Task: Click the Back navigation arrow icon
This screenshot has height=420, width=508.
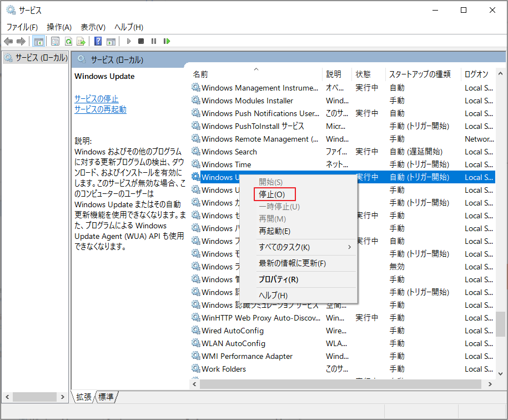Action: point(8,41)
